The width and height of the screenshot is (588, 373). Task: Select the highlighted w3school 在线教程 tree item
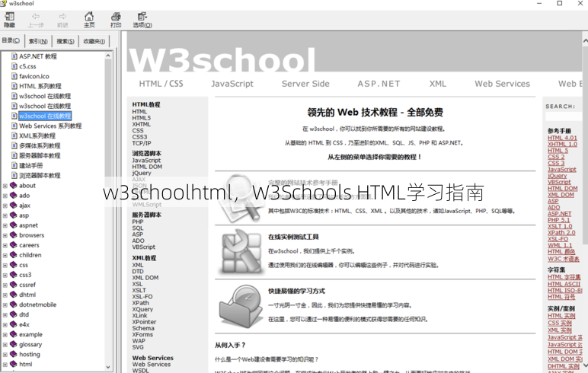coord(45,116)
